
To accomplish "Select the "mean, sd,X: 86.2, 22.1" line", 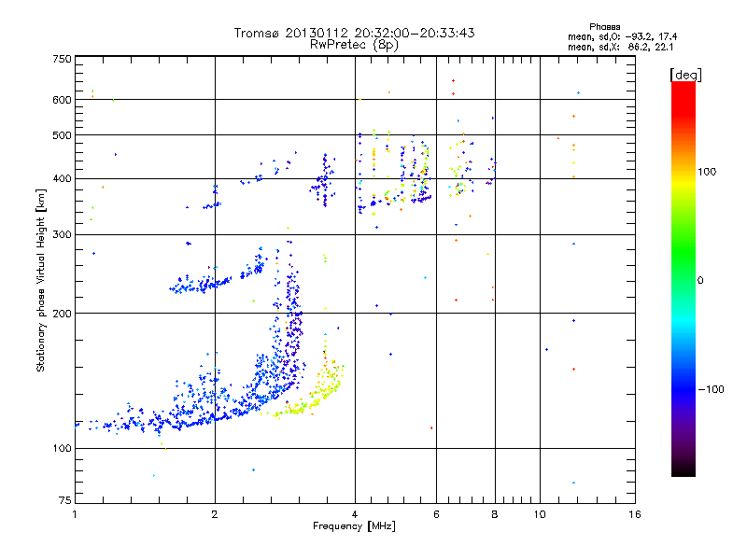I will 620,47.
